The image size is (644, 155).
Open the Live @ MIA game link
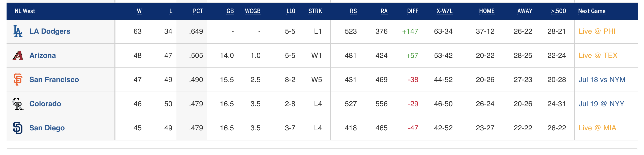[597, 128]
